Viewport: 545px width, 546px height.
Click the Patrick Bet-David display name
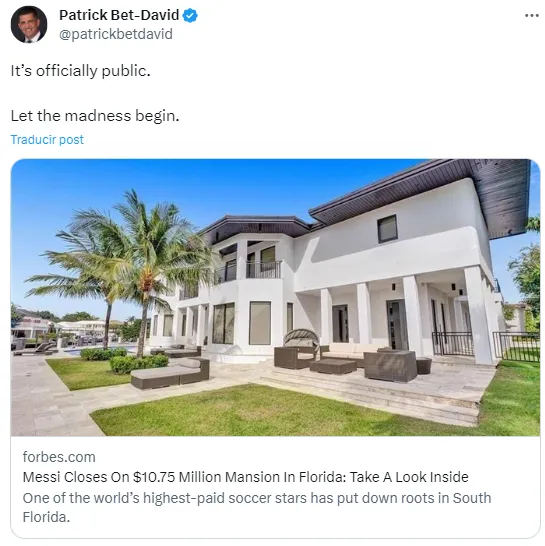pos(119,15)
